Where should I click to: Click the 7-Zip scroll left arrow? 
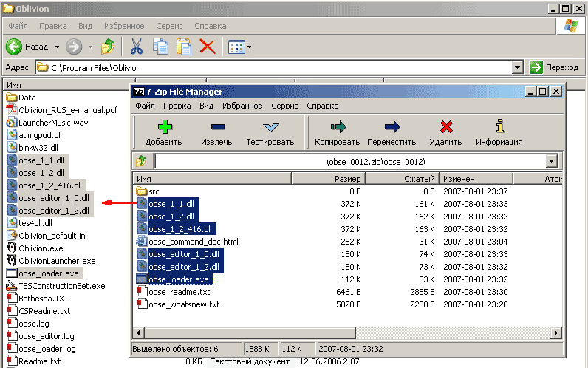tap(139, 333)
